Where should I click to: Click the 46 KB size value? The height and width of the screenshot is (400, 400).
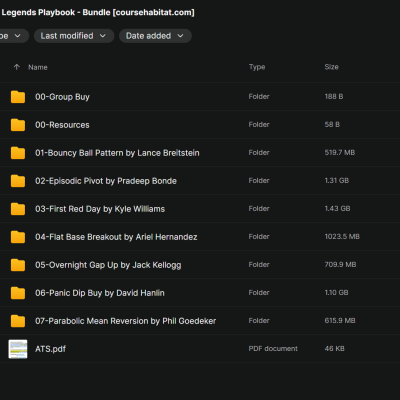point(334,348)
